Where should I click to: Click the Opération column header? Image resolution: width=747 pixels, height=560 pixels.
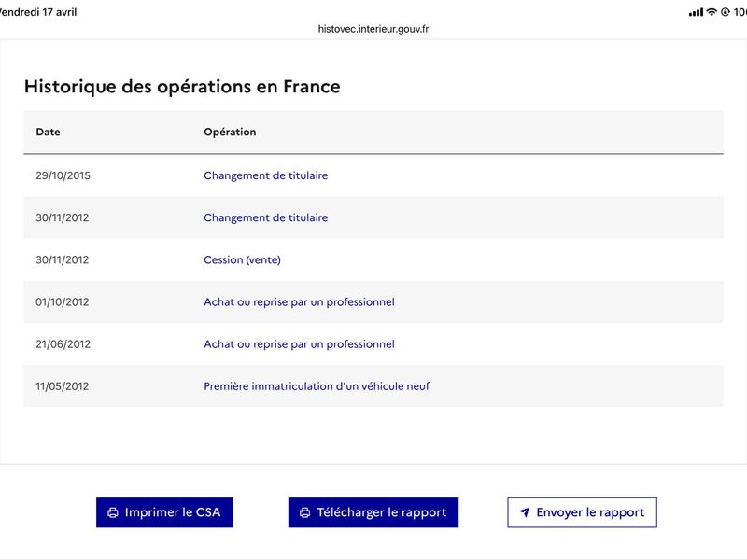pyautogui.click(x=230, y=132)
